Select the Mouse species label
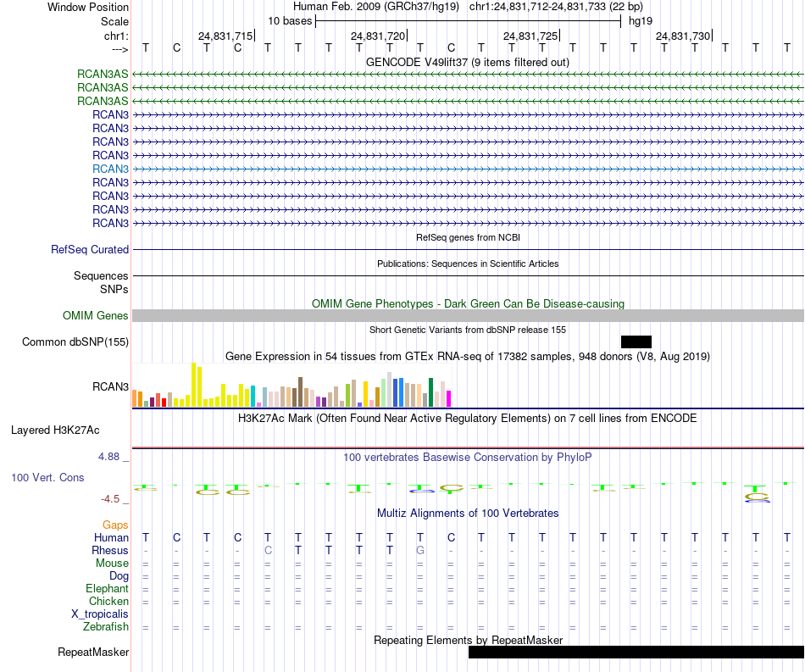This screenshot has width=805, height=672. 112,564
